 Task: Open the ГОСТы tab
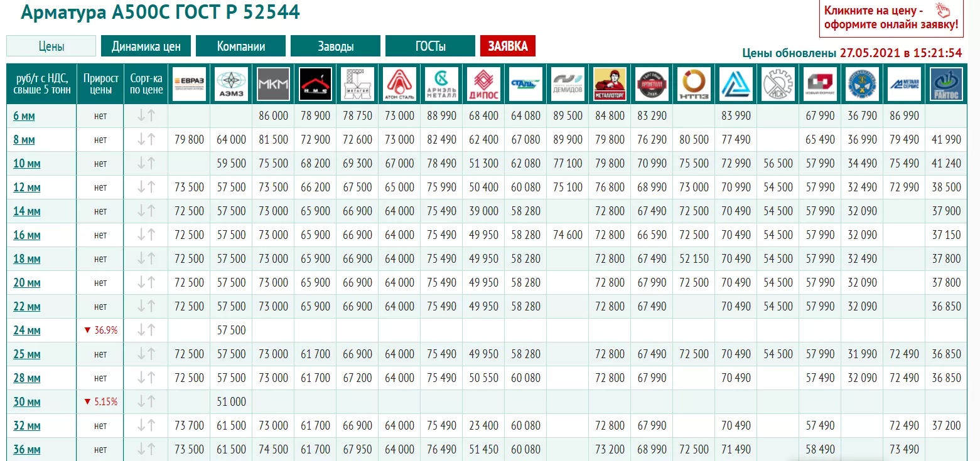pyautogui.click(x=430, y=46)
